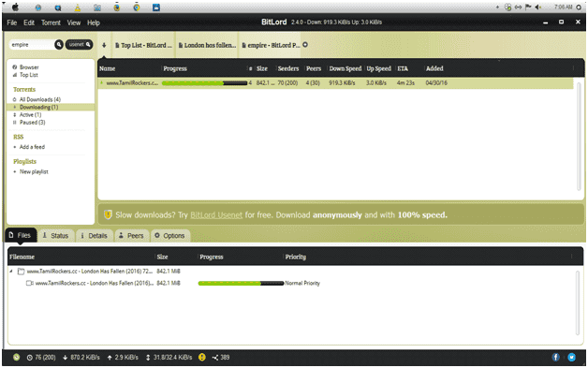
Task: Click the file progress bar in Files panel
Action: (x=241, y=283)
